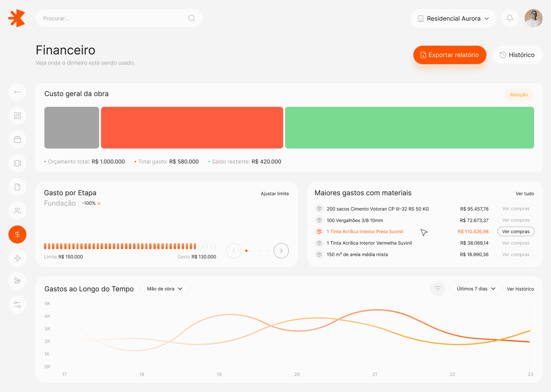Image resolution: width=551 pixels, height=392 pixels.
Task: Go back using the sidebar arrow icon
Action: (x=17, y=92)
